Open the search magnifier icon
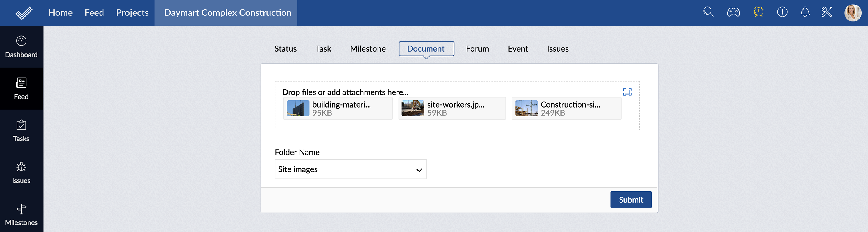This screenshot has height=232, width=868. click(x=708, y=12)
